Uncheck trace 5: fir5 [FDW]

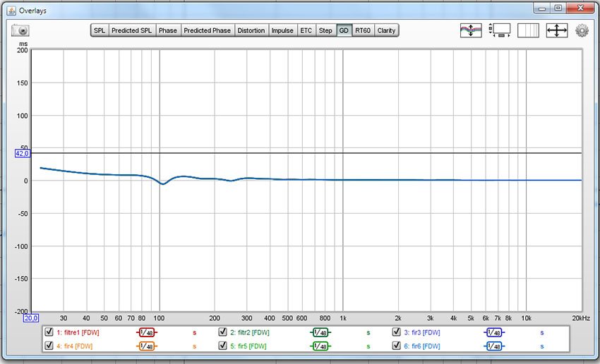222,346
